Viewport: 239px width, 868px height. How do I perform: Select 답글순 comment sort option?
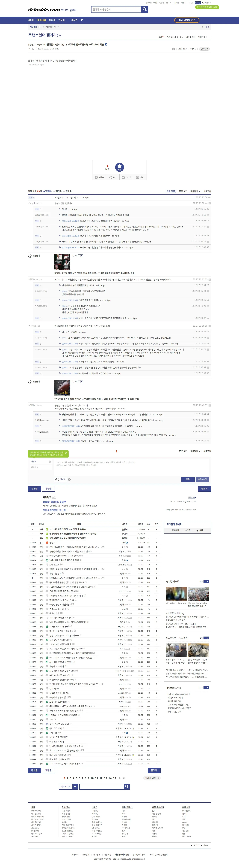pos(68,191)
